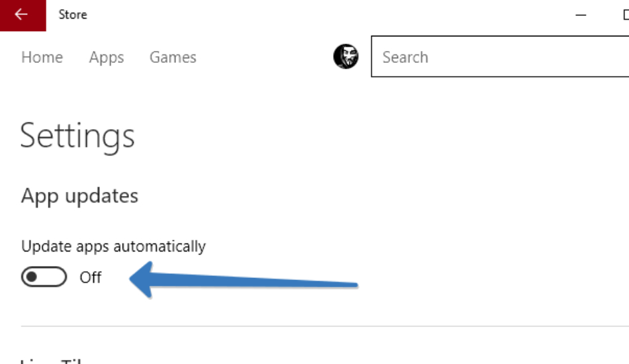
Task: Go back using the red arrow button
Action: click(23, 15)
